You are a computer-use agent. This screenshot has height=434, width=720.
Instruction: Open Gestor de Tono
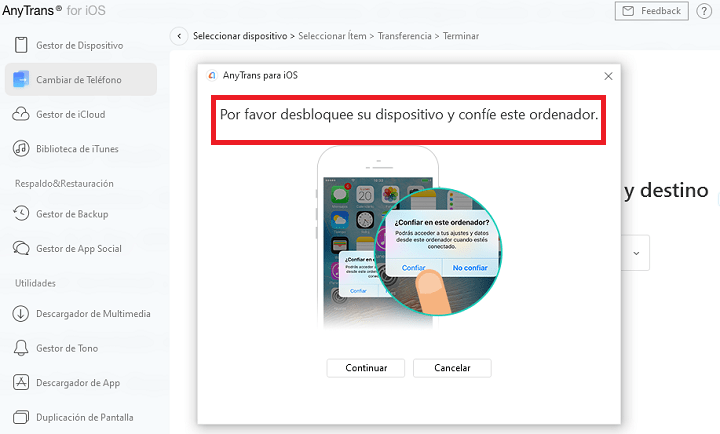pyautogui.click(x=81, y=348)
